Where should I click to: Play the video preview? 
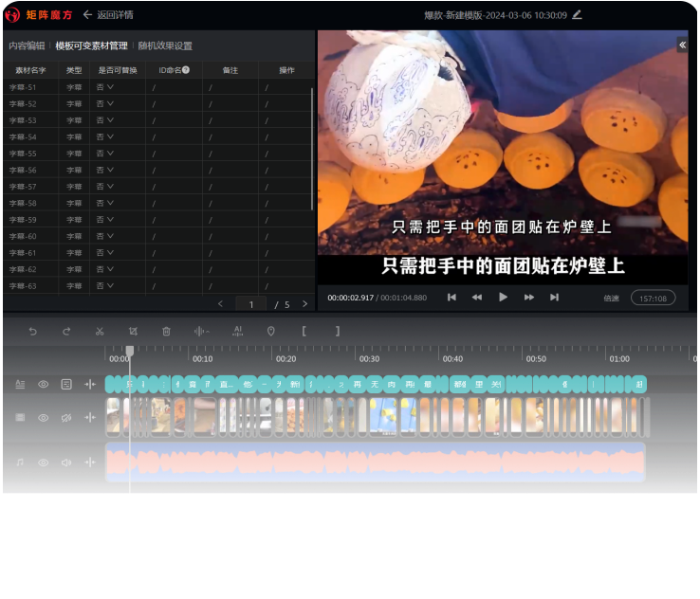(503, 297)
